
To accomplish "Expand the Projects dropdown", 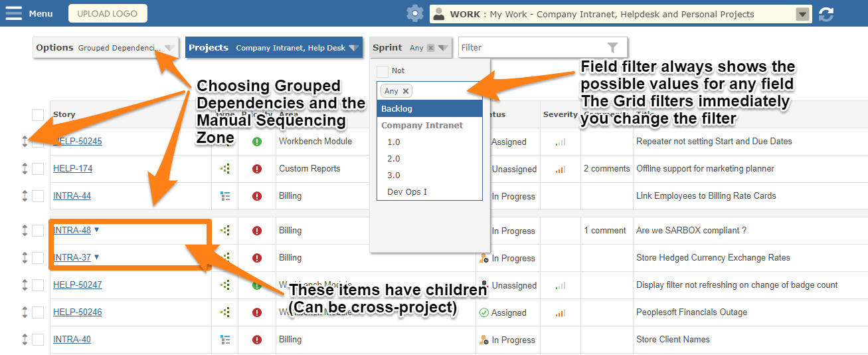I will (x=274, y=48).
